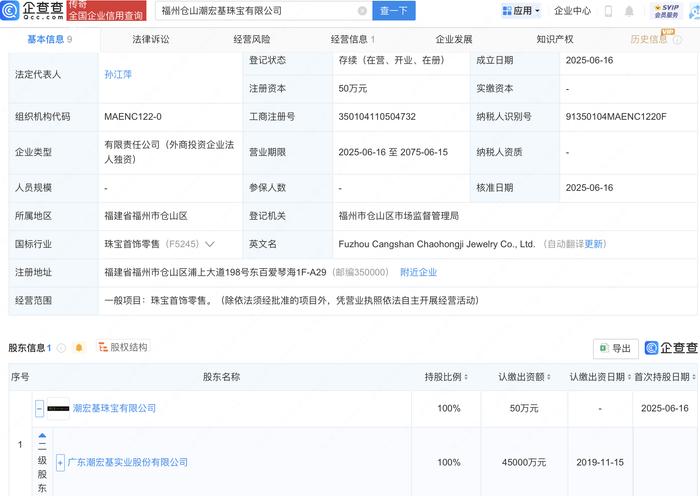Click 更新 next to 自动翻译

pyautogui.click(x=593, y=244)
